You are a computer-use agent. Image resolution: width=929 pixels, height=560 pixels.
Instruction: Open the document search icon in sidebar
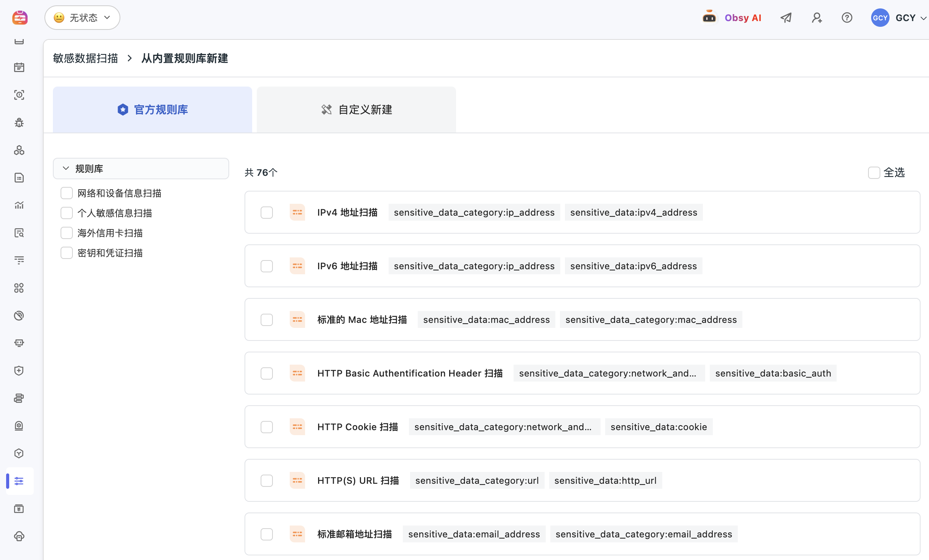click(19, 233)
